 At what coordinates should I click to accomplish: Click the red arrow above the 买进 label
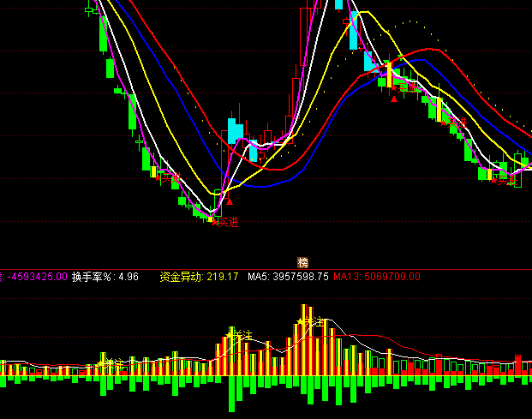point(229,202)
